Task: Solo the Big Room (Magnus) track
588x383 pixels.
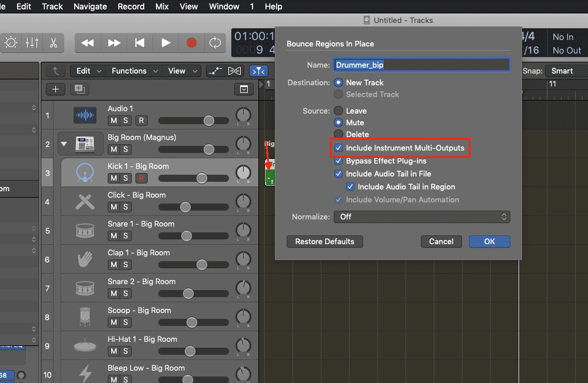Action: [x=125, y=149]
